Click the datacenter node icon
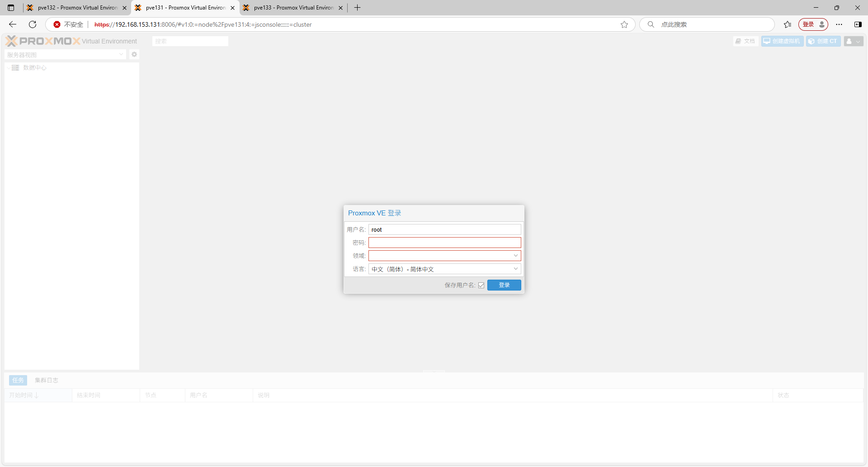Screen dimensions: 868x467 [15, 68]
